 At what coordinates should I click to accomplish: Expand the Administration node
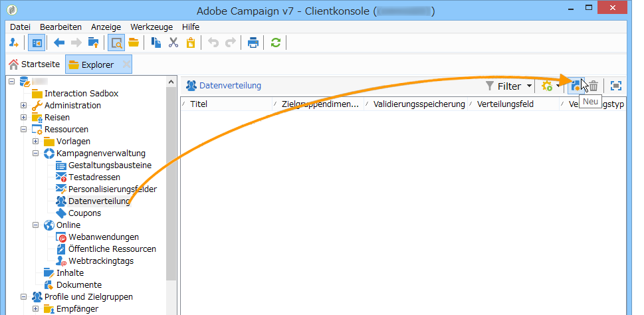23,106
